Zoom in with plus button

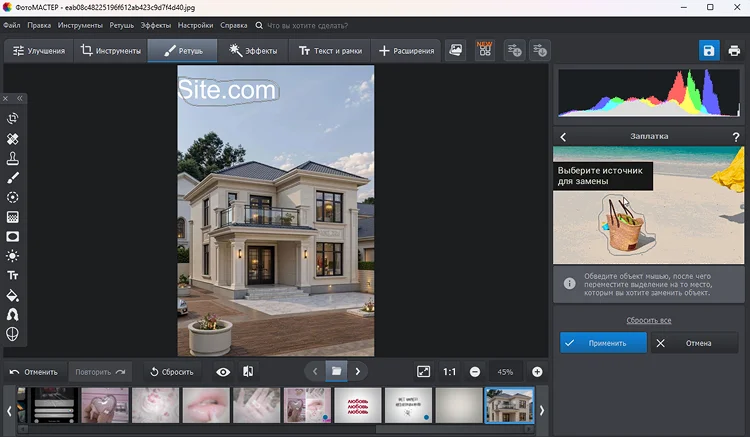537,372
